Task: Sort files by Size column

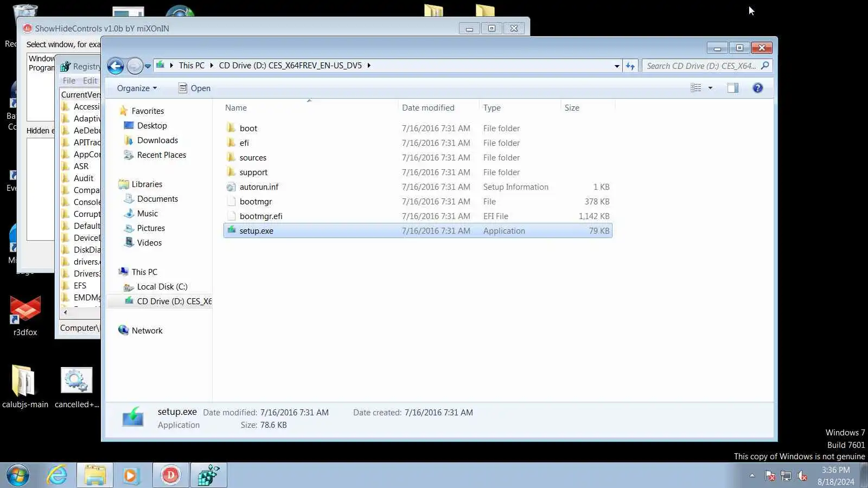Action: (x=572, y=108)
